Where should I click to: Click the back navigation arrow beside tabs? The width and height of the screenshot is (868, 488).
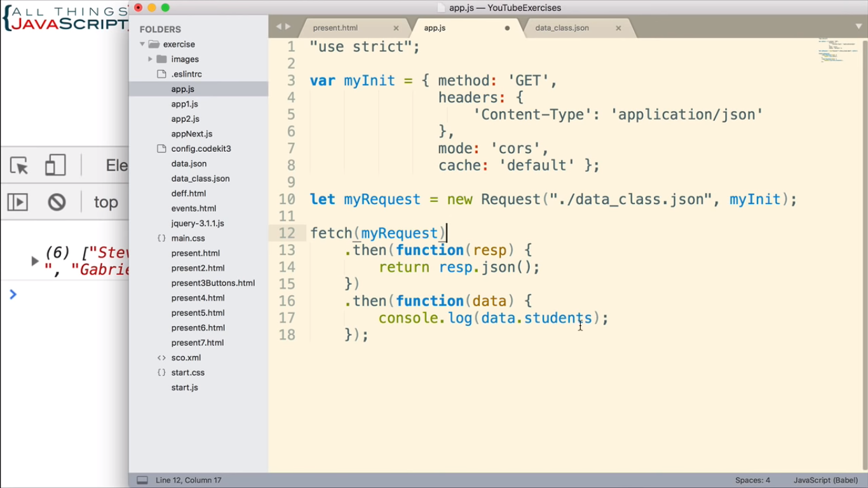278,27
